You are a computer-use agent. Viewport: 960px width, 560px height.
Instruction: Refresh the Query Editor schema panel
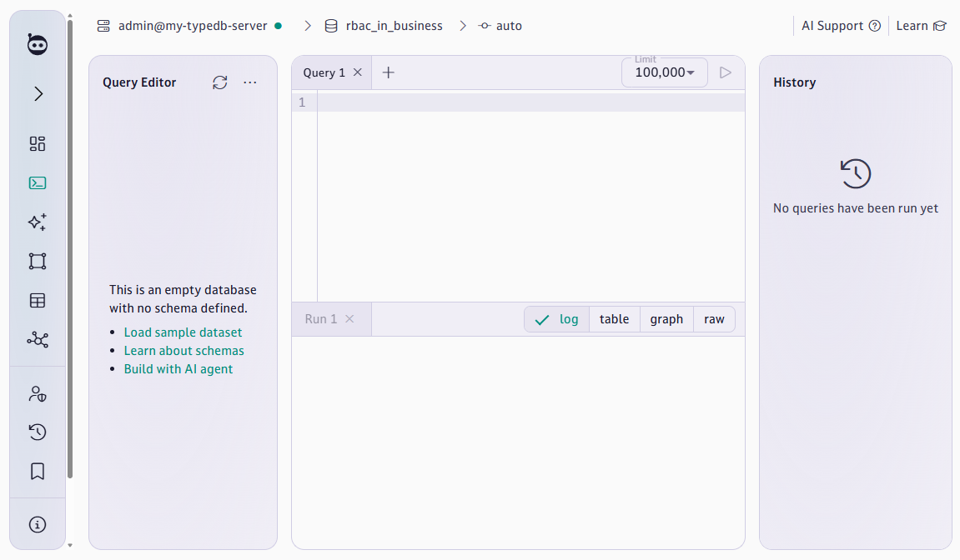220,82
